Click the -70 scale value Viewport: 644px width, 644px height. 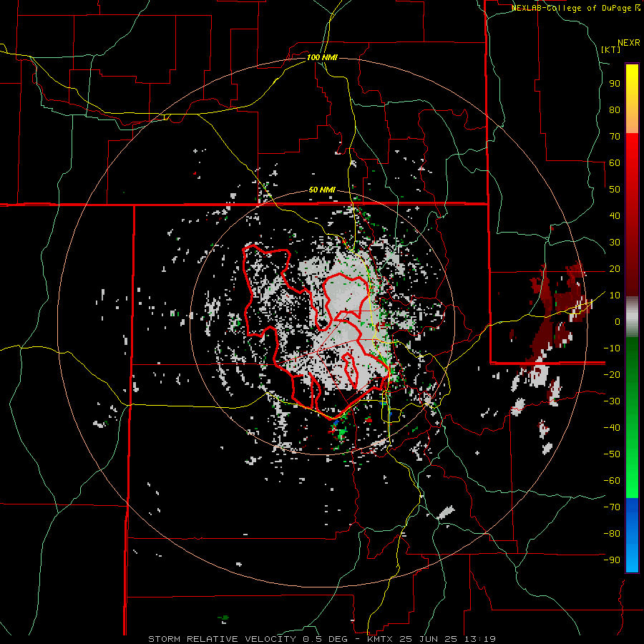pyautogui.click(x=612, y=507)
